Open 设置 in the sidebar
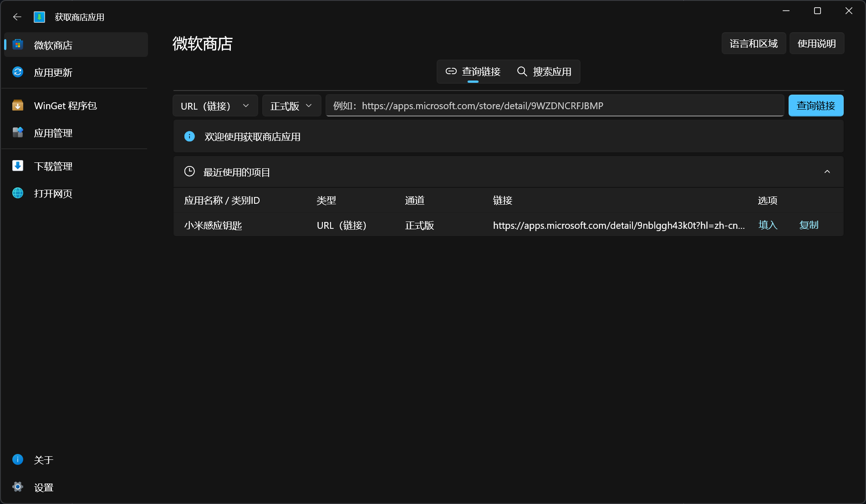This screenshot has width=866, height=504. [76, 487]
